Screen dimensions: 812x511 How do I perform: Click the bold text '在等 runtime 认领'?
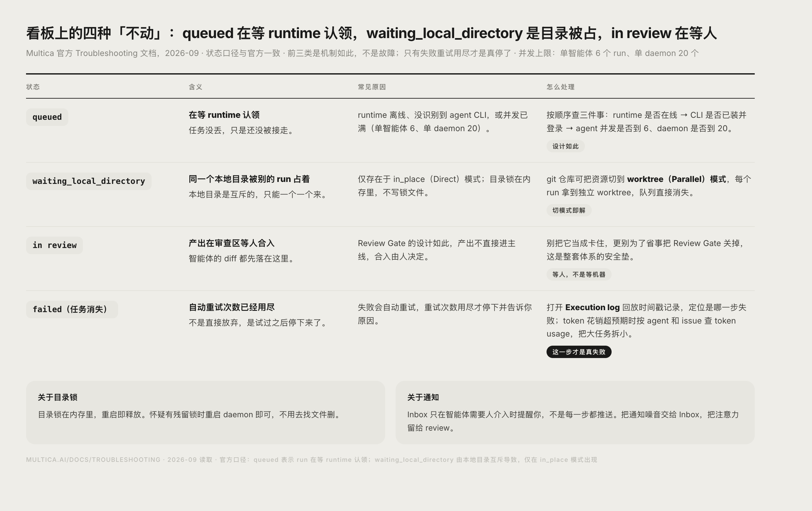click(x=224, y=115)
